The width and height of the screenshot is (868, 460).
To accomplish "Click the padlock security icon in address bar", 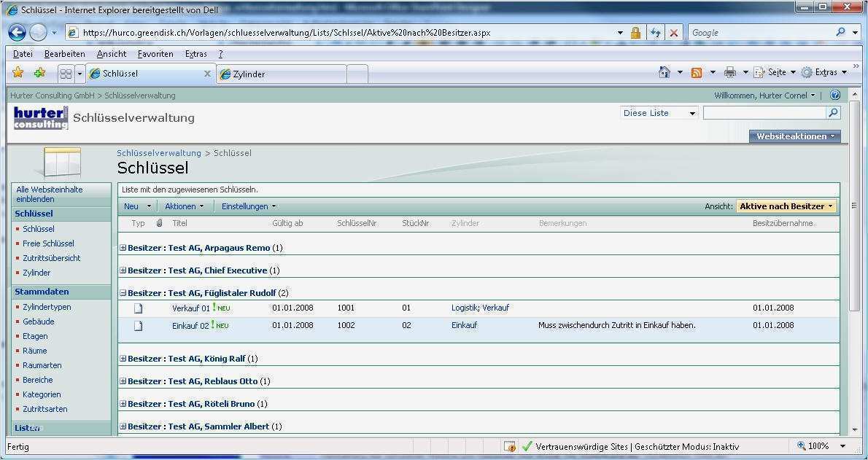I will (x=635, y=33).
